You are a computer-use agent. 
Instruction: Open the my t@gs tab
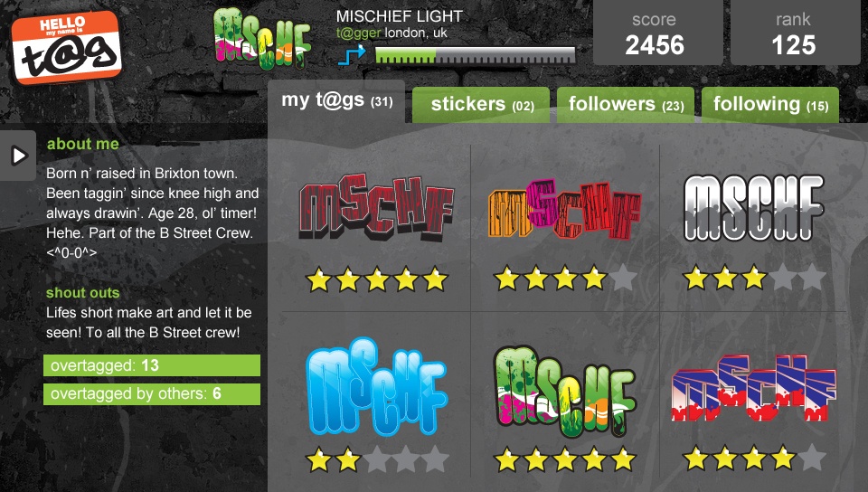pos(336,100)
